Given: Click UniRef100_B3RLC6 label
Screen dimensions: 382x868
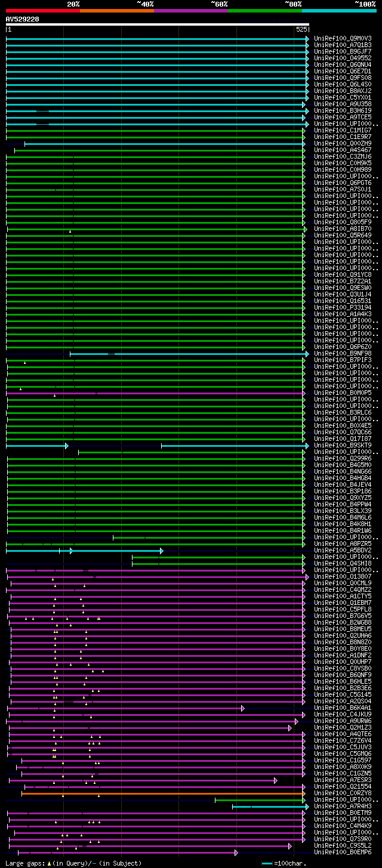Looking at the screenshot, I should pyautogui.click(x=343, y=412).
